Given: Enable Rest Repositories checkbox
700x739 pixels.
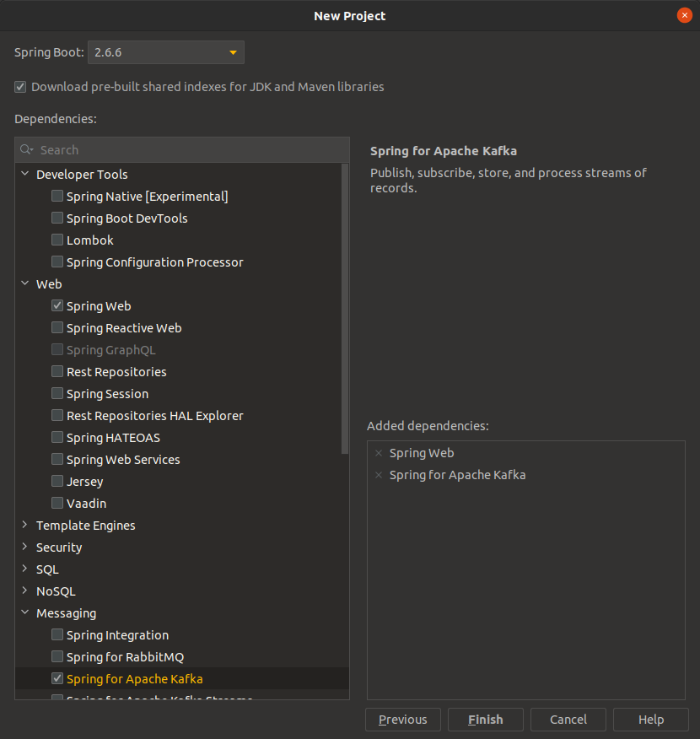Looking at the screenshot, I should [x=57, y=372].
